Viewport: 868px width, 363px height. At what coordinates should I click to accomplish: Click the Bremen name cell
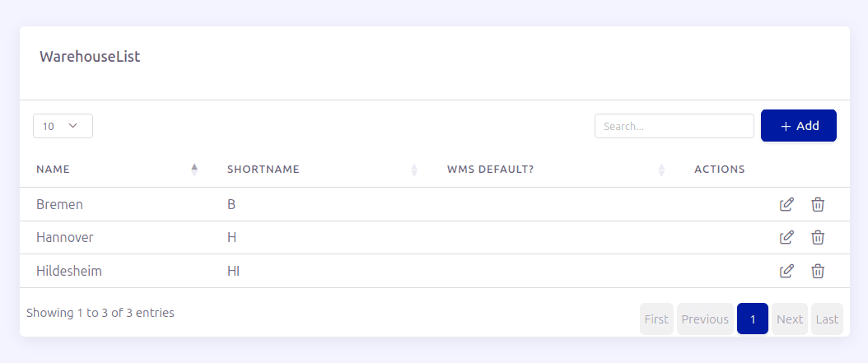[60, 204]
